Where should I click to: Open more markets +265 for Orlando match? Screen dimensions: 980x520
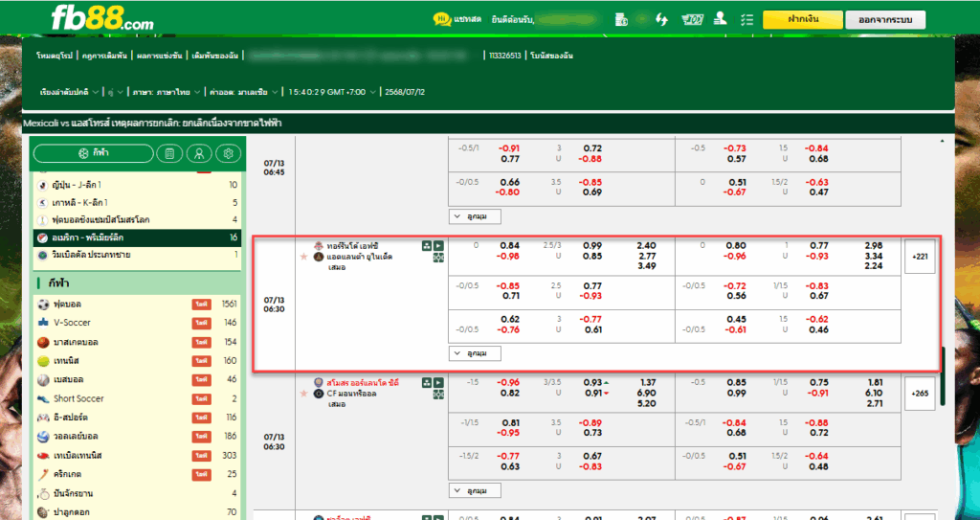[x=920, y=394]
